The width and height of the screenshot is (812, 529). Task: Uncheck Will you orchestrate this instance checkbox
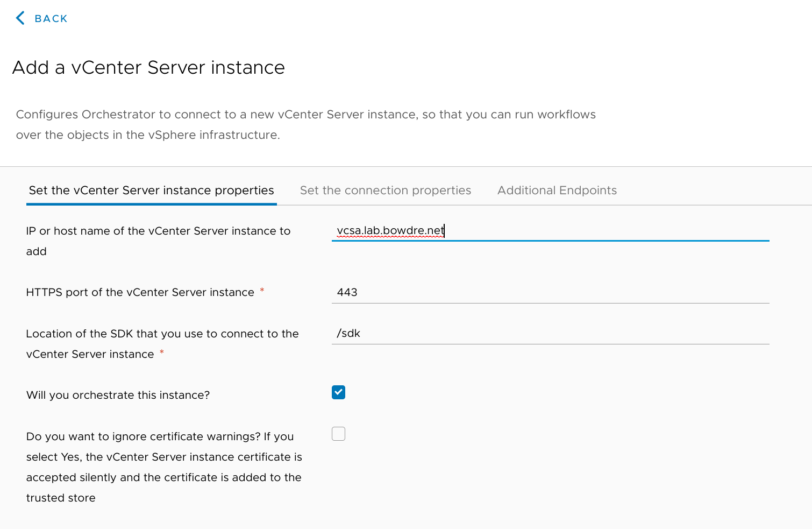338,392
